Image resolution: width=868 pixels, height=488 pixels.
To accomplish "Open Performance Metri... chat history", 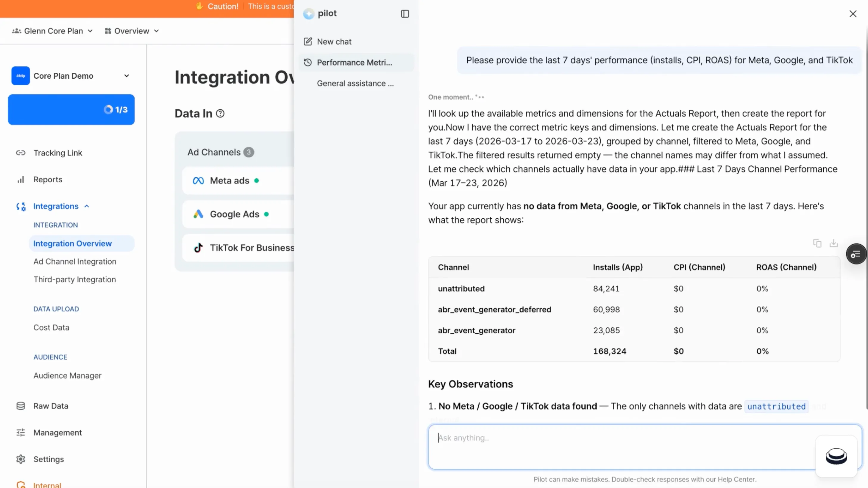I will (354, 62).
